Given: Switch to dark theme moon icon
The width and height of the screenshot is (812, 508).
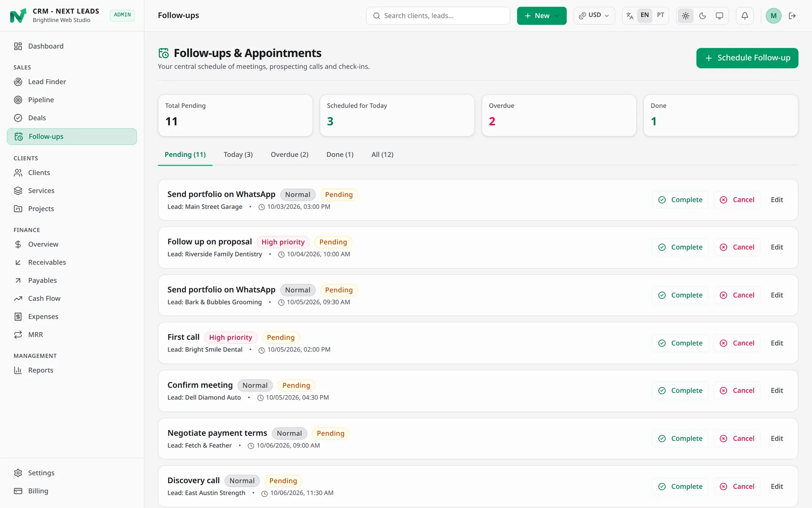Looking at the screenshot, I should 702,15.
